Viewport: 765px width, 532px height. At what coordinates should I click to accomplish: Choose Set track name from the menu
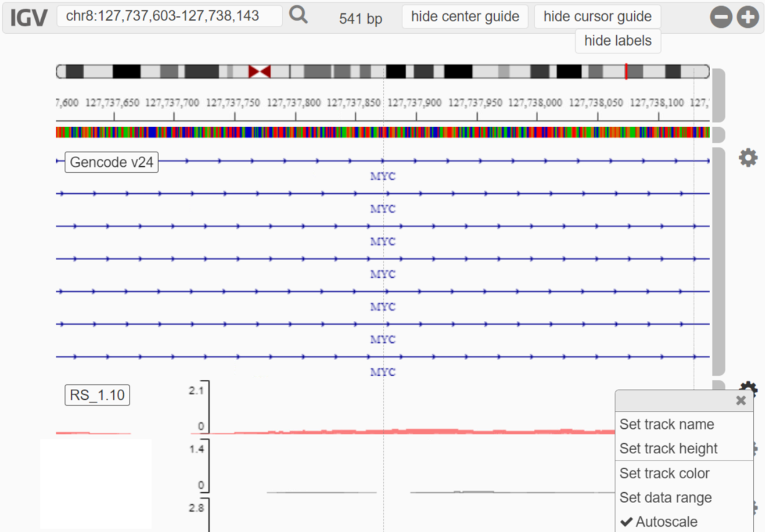coord(667,424)
